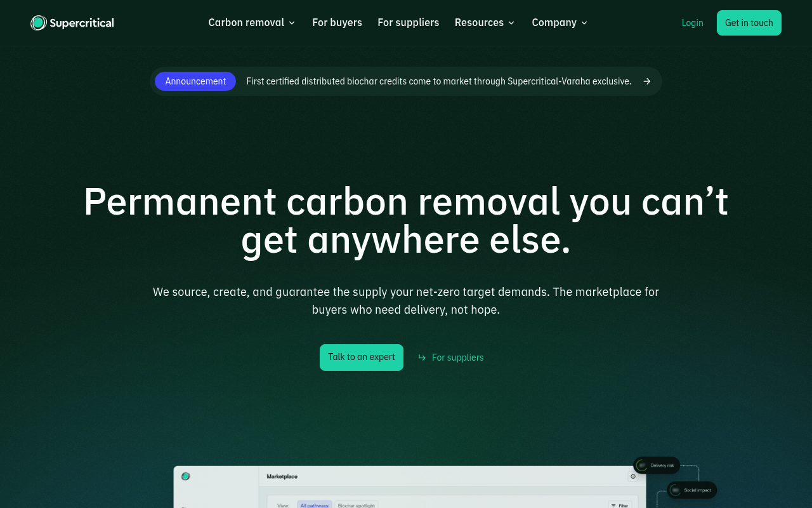Screen dimensions: 812x508
Task: Click the headline "Permanent carbon removal you can't"
Action: (406, 201)
